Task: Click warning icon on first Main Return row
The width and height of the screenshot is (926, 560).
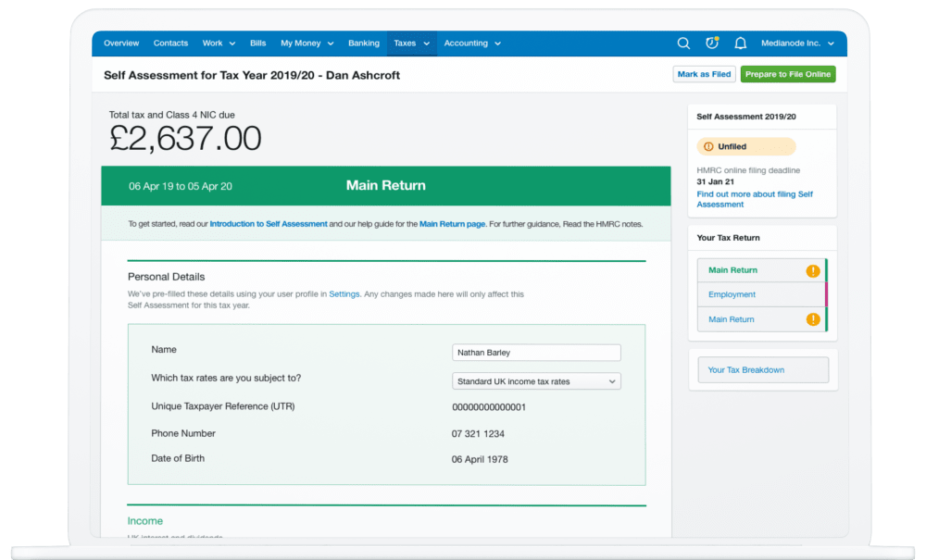Action: (x=813, y=271)
